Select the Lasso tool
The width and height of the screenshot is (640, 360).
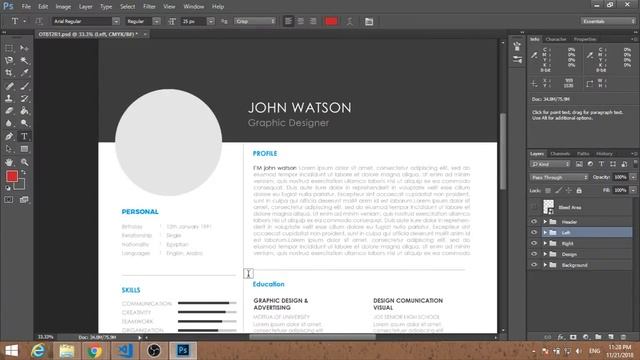[9, 60]
